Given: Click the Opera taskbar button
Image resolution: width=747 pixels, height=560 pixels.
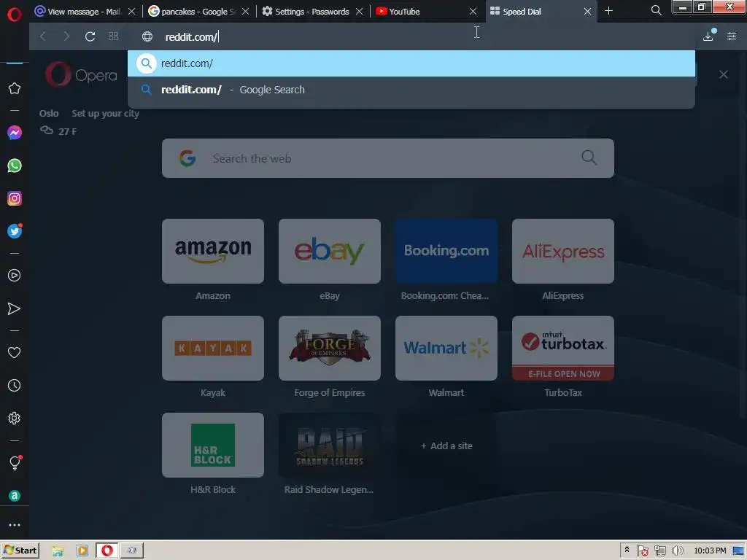Looking at the screenshot, I should (x=107, y=551).
